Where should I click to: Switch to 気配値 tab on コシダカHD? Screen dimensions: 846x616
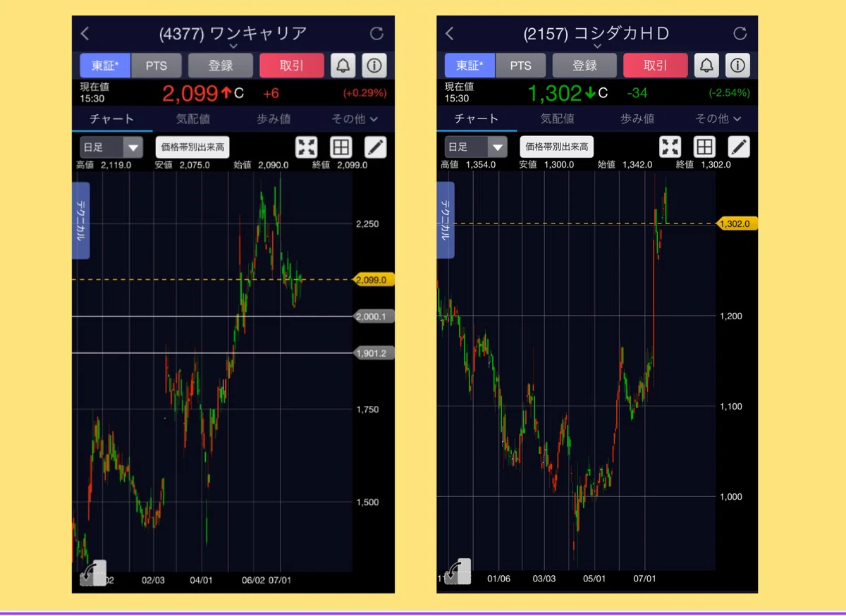(557, 119)
